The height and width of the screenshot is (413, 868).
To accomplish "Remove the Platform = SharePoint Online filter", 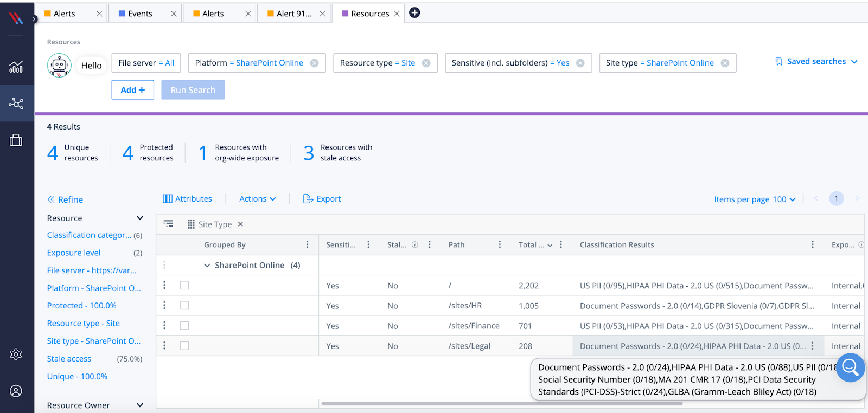I will point(314,63).
